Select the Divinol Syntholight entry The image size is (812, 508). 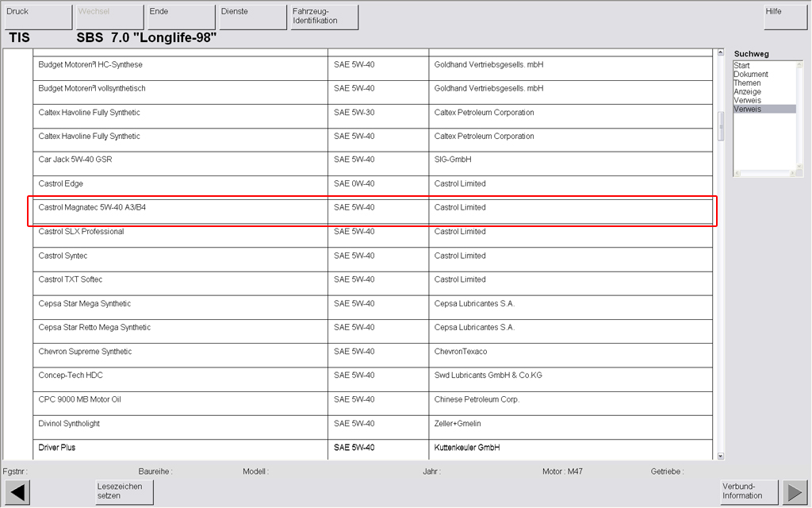(x=69, y=424)
